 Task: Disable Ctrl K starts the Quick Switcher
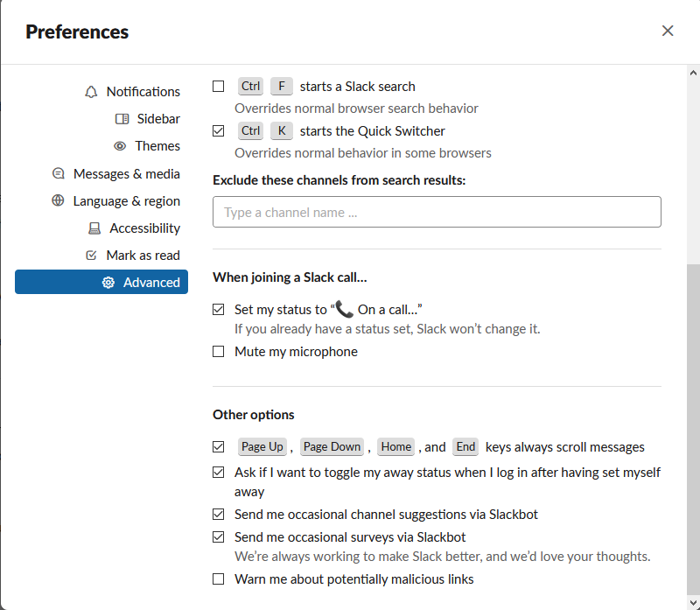point(218,131)
